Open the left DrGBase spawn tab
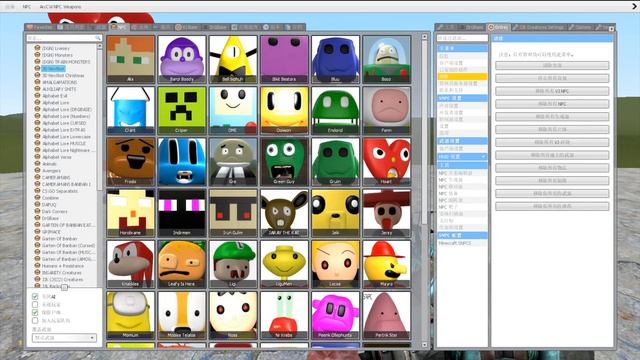Viewport: 640px width, 360px height. pos(215,27)
